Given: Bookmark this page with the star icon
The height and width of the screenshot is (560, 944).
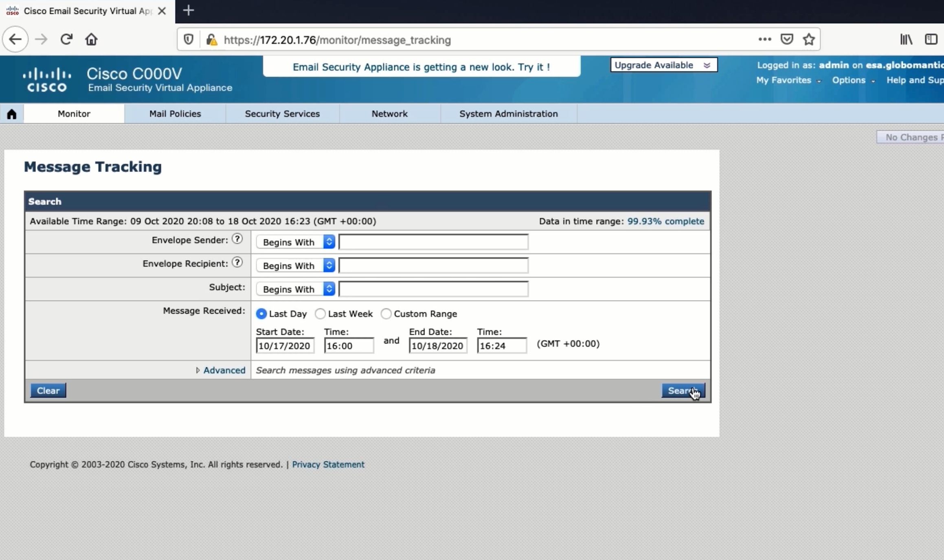Looking at the screenshot, I should [x=809, y=40].
